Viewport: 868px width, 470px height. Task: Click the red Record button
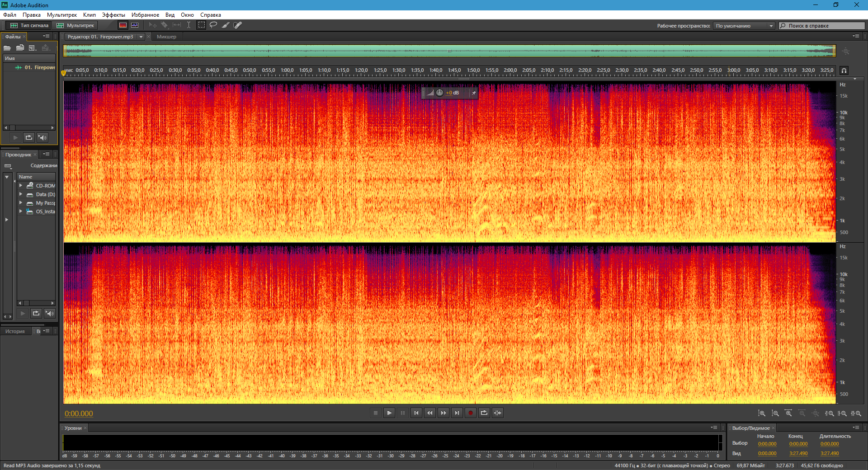tap(471, 413)
